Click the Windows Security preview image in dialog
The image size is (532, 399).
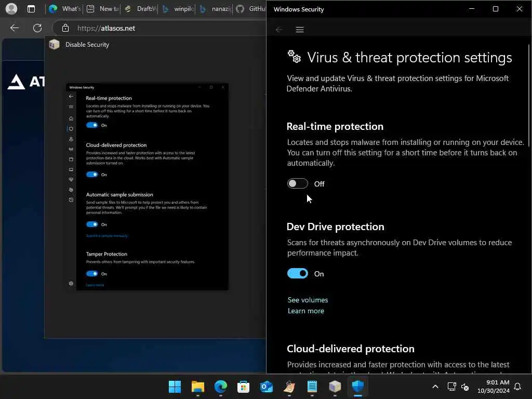click(x=147, y=187)
